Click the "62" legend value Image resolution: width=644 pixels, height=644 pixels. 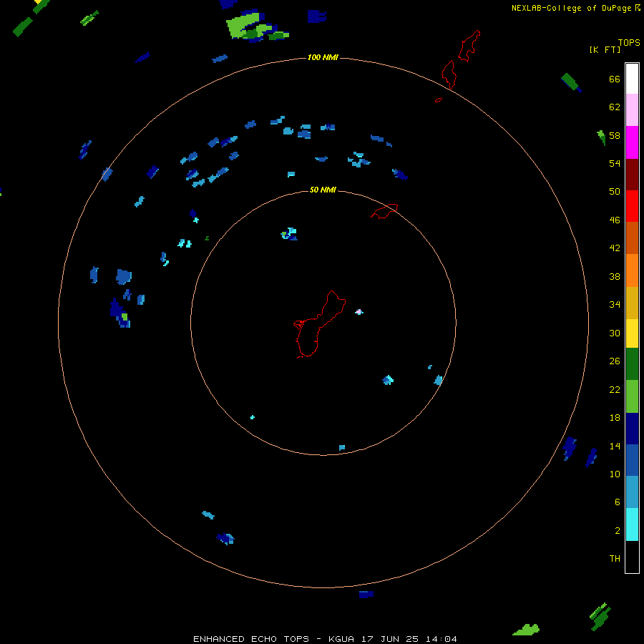(x=615, y=107)
